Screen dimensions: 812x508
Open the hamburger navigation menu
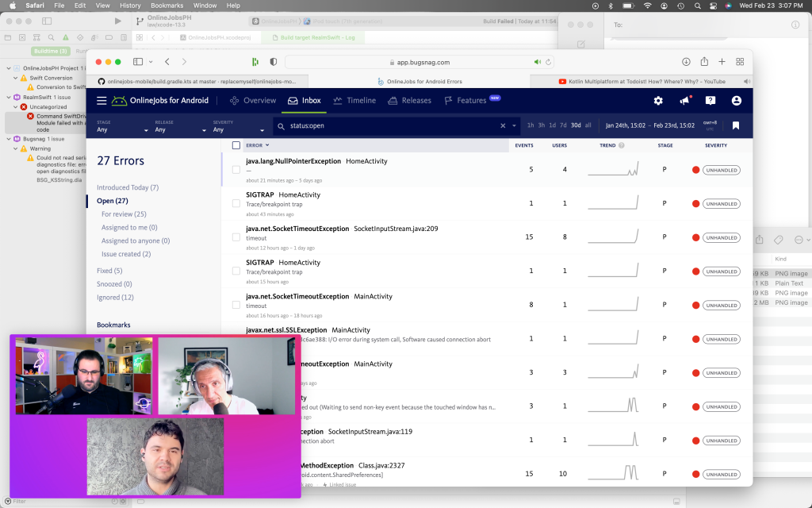(x=101, y=101)
